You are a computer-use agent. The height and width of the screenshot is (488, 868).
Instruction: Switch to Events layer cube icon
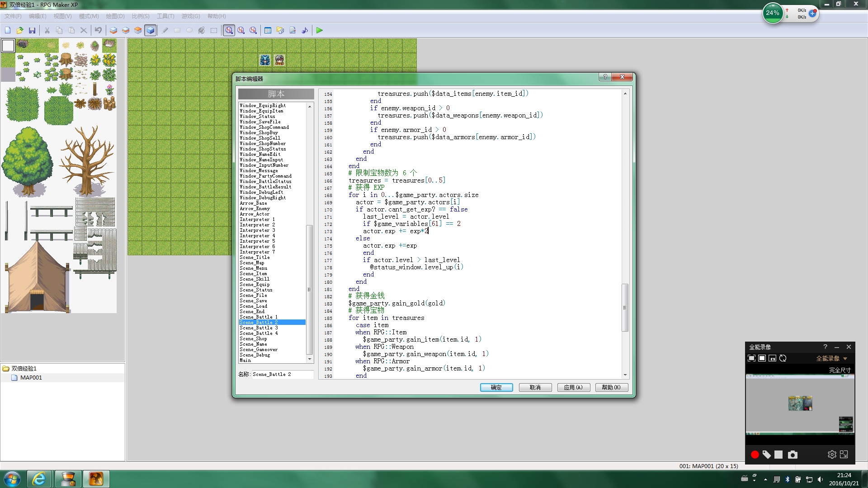(x=151, y=30)
